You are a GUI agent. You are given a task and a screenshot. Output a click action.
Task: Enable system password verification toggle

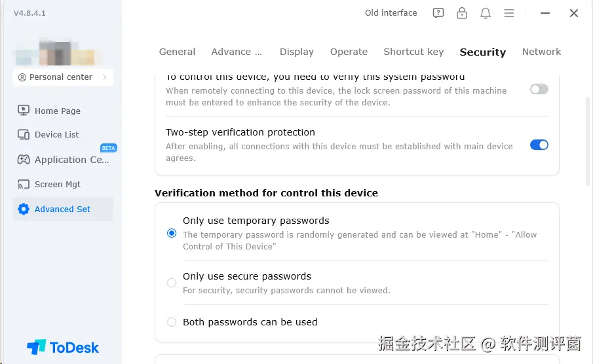click(539, 89)
